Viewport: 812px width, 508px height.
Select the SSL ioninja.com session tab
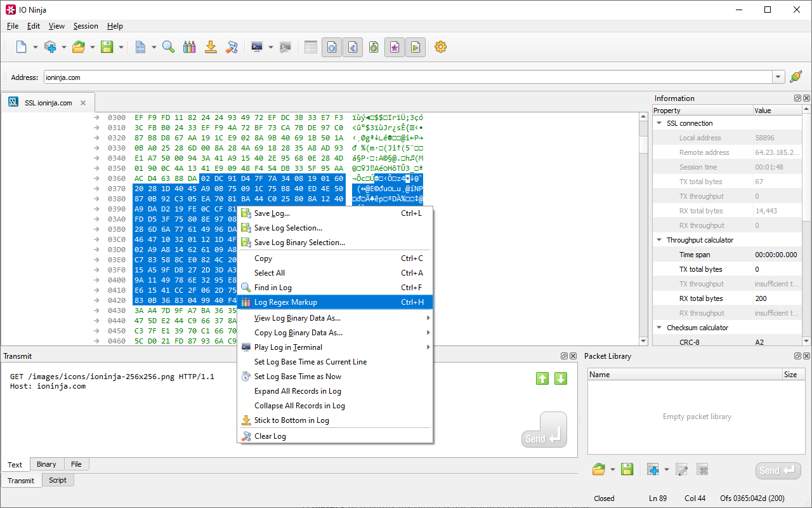[48, 103]
